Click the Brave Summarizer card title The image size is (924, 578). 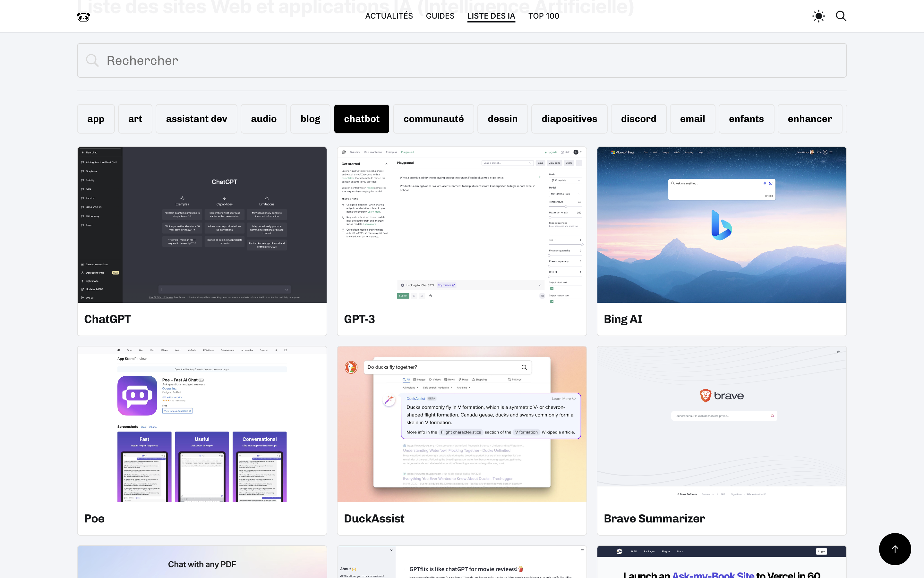pos(654,519)
